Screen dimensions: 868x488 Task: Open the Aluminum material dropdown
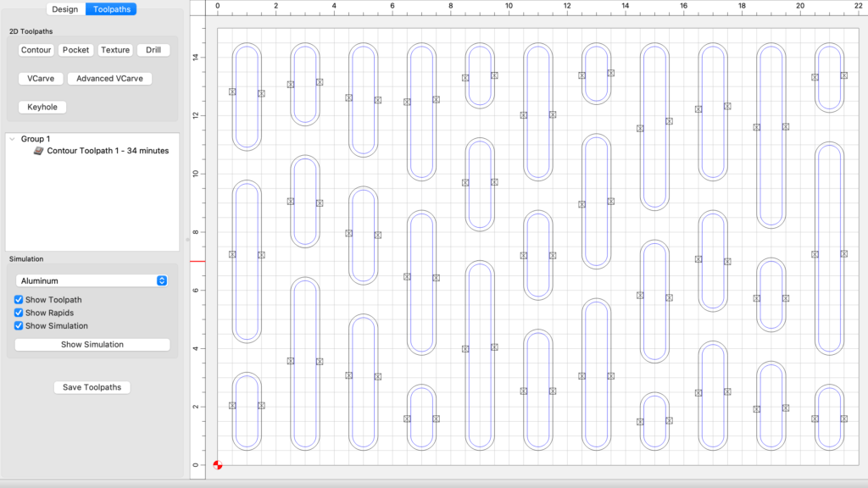coord(92,280)
